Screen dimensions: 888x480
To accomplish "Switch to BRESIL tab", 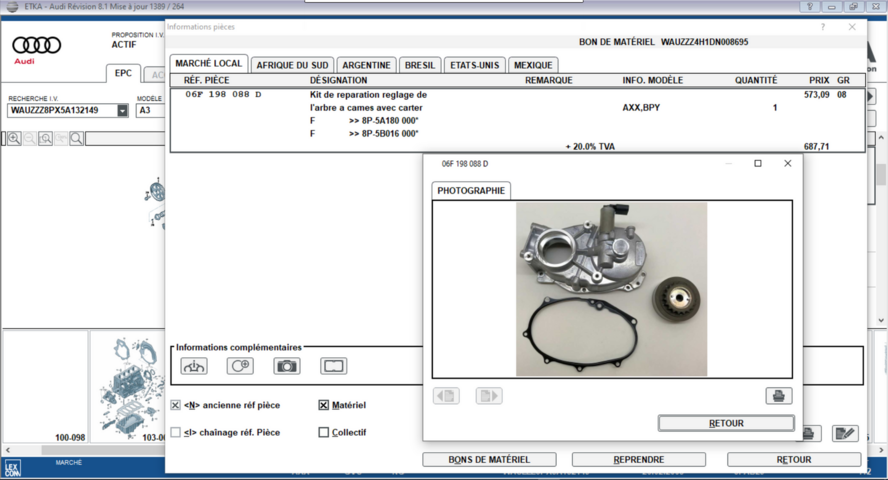I will click(x=420, y=65).
